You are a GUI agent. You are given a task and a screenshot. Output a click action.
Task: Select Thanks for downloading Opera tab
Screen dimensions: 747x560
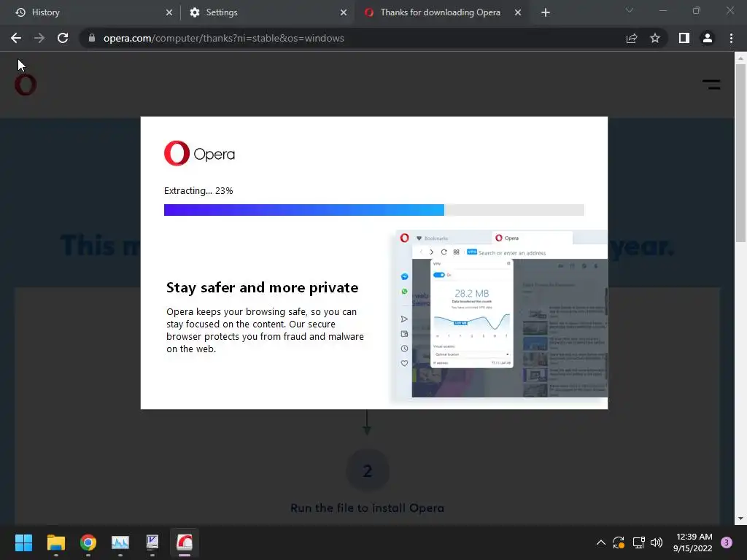tap(441, 12)
